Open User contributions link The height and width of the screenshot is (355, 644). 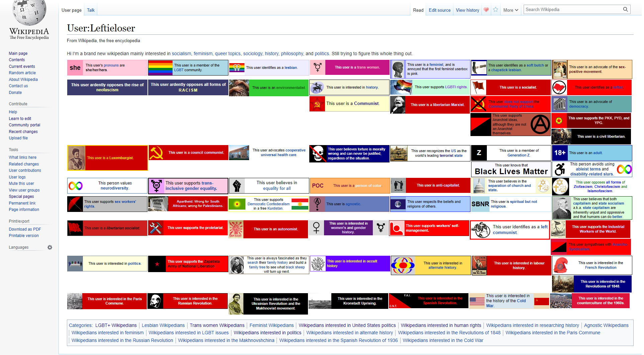pos(25,170)
